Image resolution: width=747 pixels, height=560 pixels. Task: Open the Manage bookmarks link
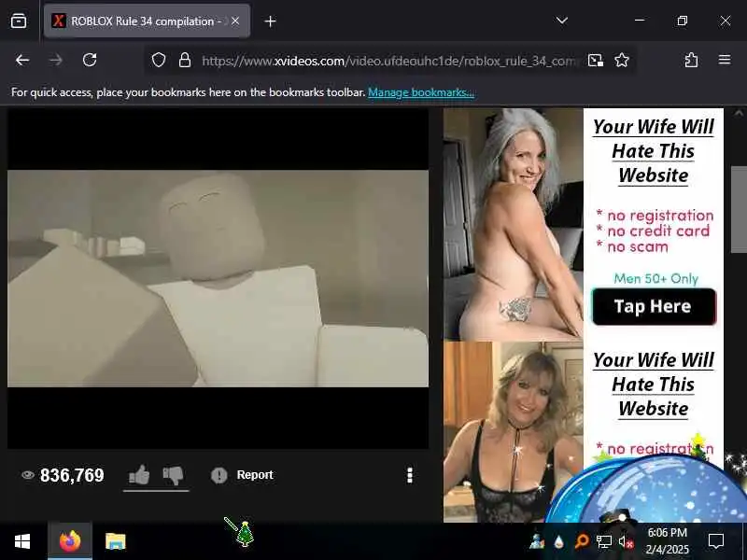click(x=421, y=92)
